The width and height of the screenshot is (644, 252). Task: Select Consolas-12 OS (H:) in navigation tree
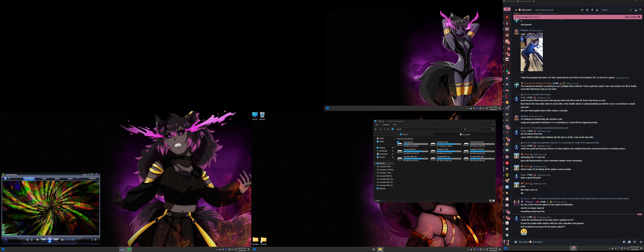pos(385,170)
